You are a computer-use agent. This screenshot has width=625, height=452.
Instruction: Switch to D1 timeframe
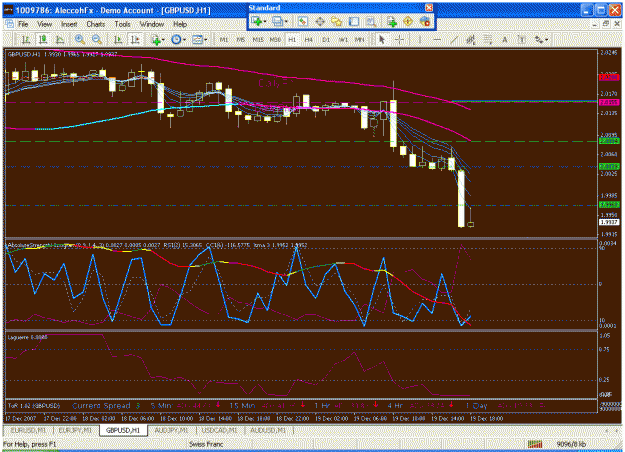pyautogui.click(x=326, y=39)
